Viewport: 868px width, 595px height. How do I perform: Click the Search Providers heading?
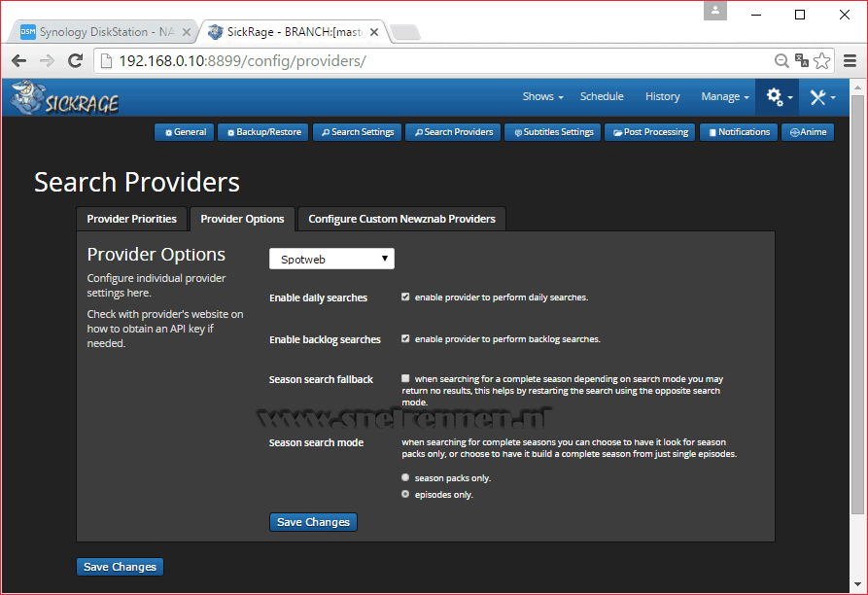pyautogui.click(x=137, y=182)
